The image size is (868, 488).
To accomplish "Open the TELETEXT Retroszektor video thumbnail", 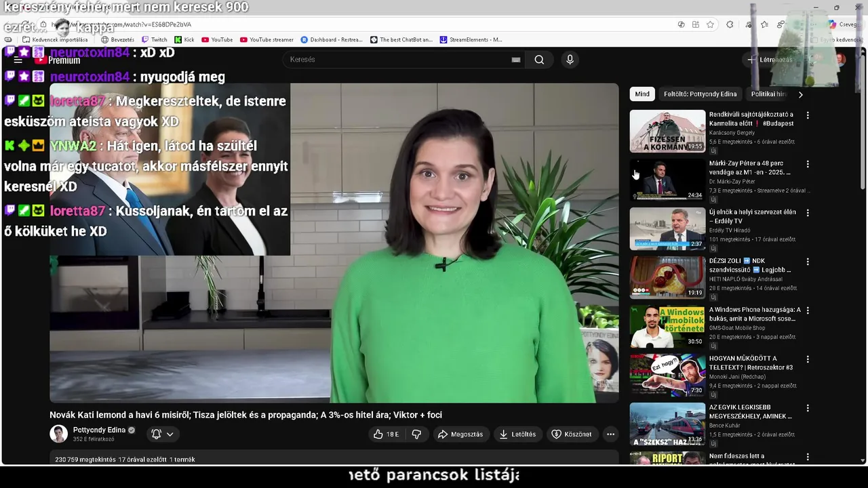I will pos(667,375).
